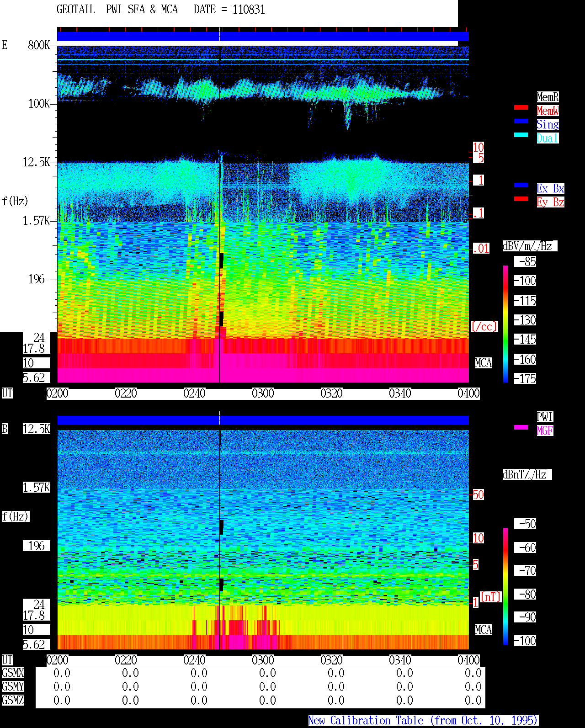
Task: Click the 0240 tick on the B-panel time axis
Action: 194,660
